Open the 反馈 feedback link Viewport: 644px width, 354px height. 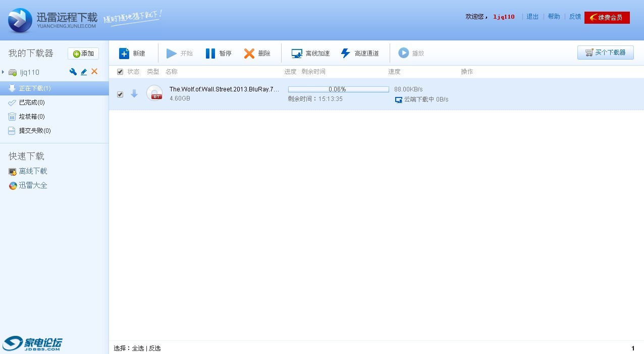(x=575, y=17)
